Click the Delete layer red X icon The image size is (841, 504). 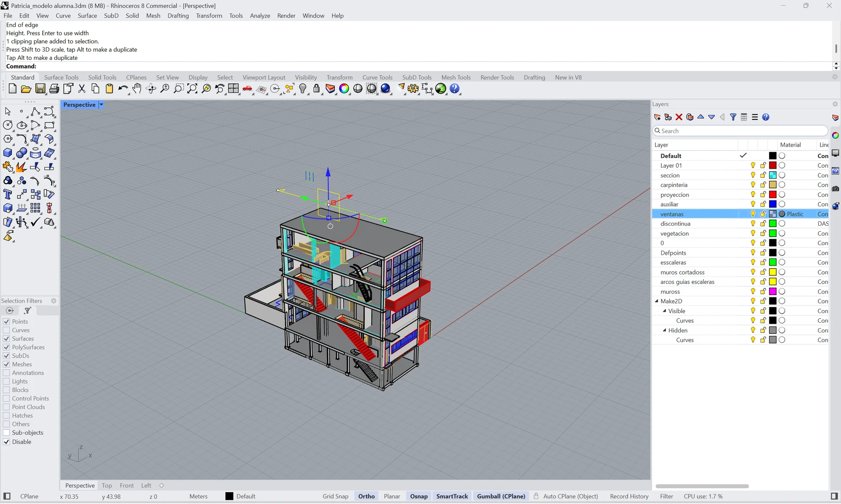coord(679,117)
